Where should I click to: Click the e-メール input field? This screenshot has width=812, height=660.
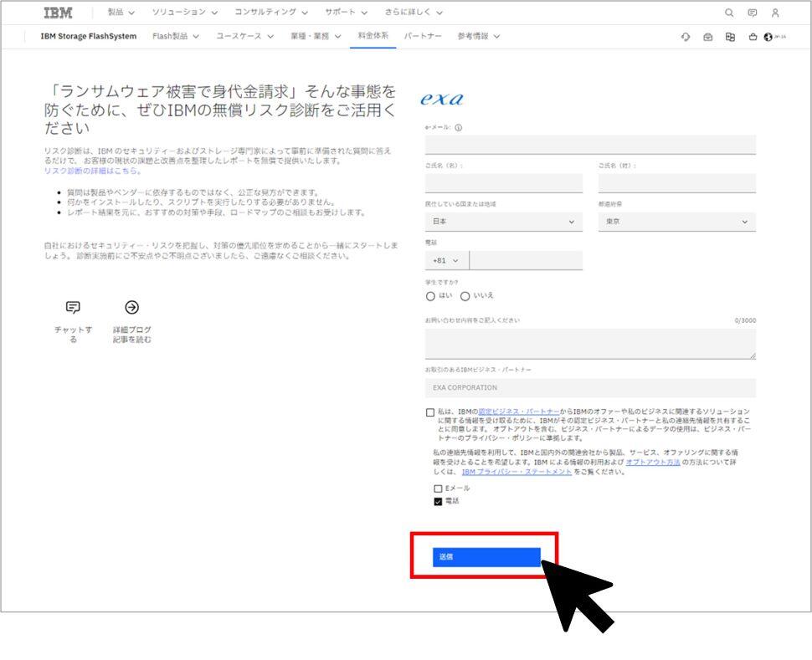pos(590,145)
